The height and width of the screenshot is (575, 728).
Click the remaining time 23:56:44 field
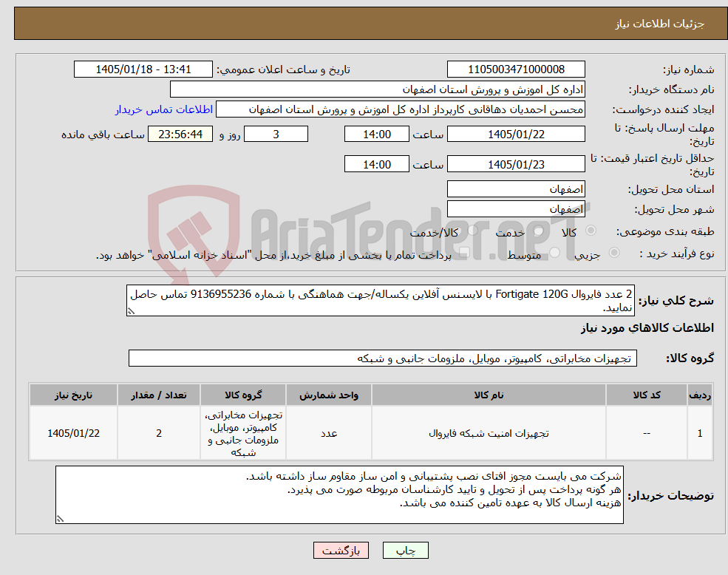180,135
